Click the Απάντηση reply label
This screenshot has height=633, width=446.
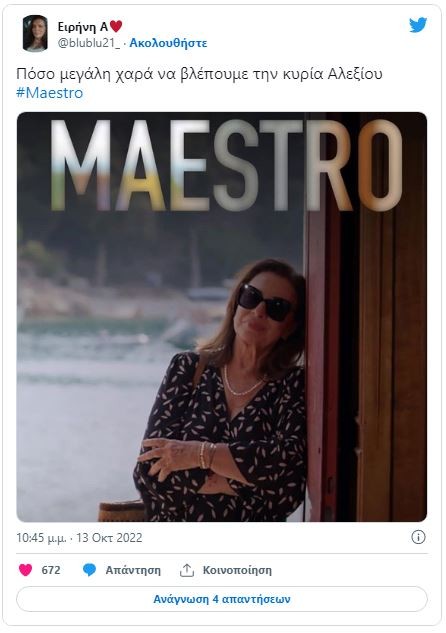pos(133,570)
